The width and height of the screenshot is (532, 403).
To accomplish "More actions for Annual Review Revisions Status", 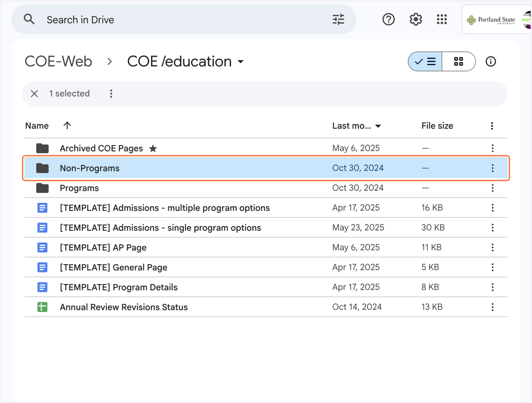I will (492, 307).
